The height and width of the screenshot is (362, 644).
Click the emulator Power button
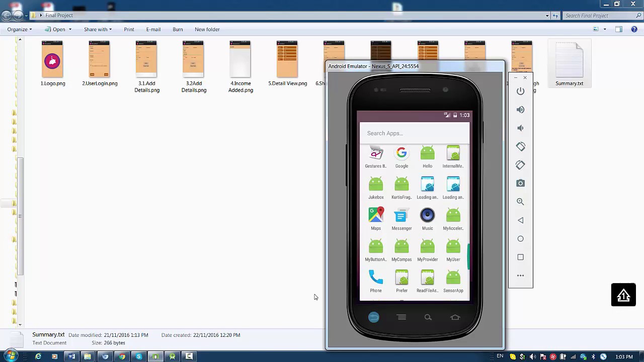coord(520,91)
